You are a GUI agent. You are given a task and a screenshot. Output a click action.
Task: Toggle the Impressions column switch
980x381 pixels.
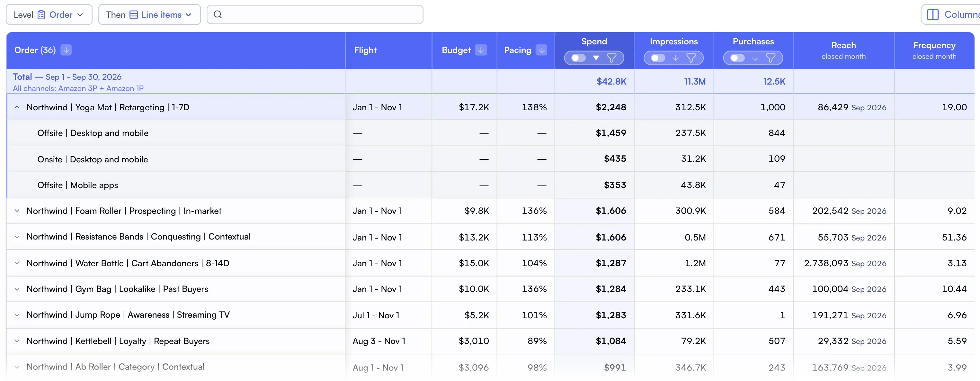tap(658, 58)
